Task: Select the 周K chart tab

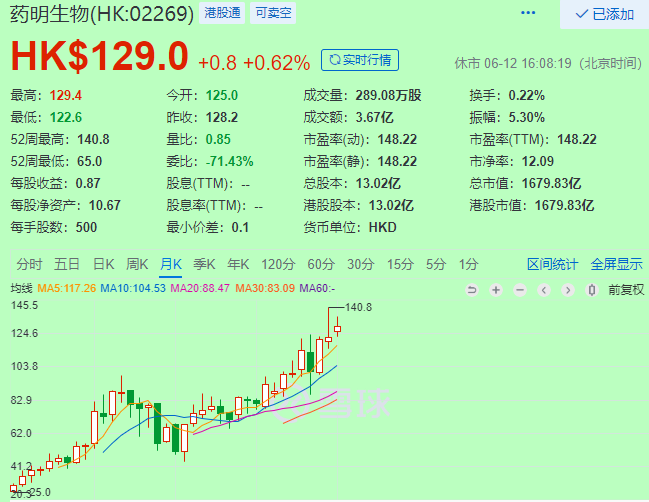Action: pyautogui.click(x=137, y=264)
